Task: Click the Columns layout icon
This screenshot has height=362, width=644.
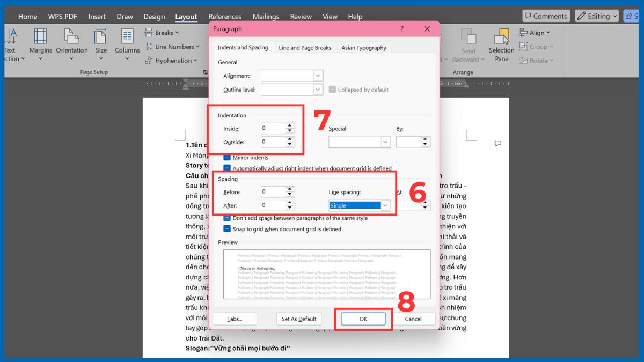Action: pos(127,36)
